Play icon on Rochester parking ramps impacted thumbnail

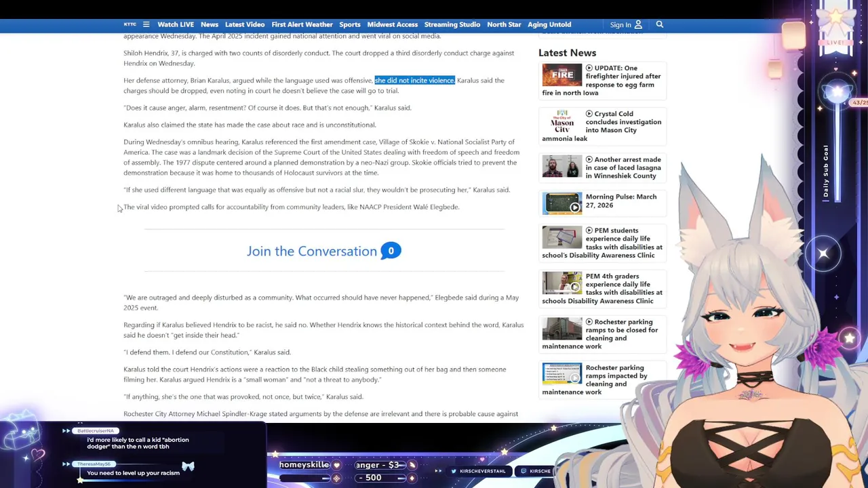(574, 378)
